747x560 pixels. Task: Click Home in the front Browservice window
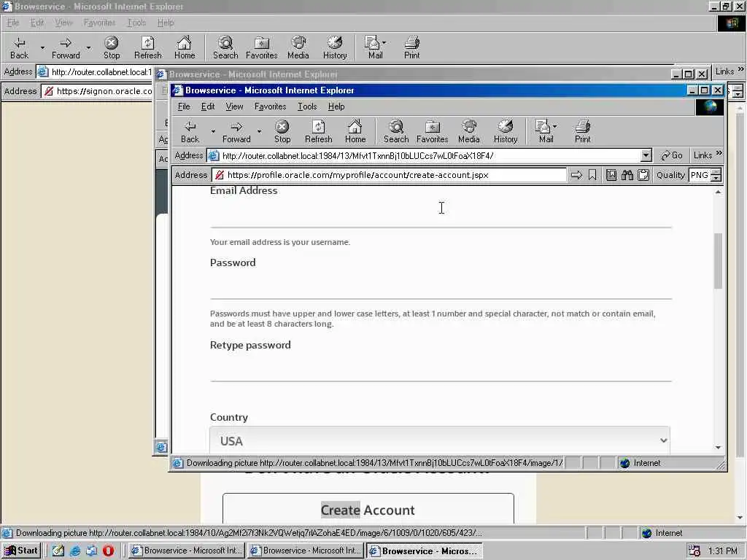coord(355,131)
